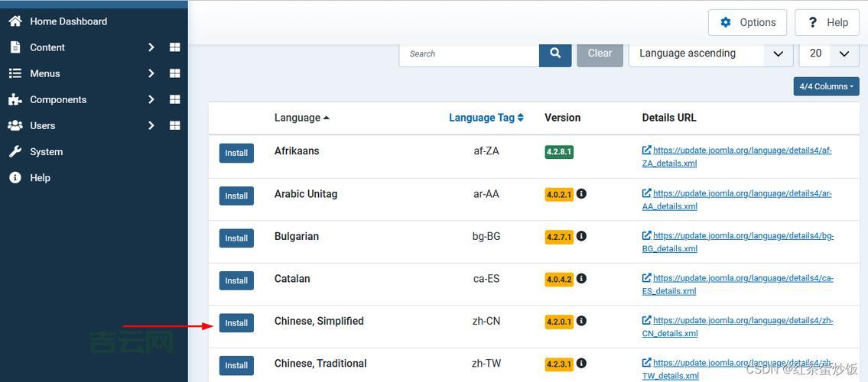The height and width of the screenshot is (382, 868).
Task: Open the Users dashboard grid icon
Action: tap(174, 125)
